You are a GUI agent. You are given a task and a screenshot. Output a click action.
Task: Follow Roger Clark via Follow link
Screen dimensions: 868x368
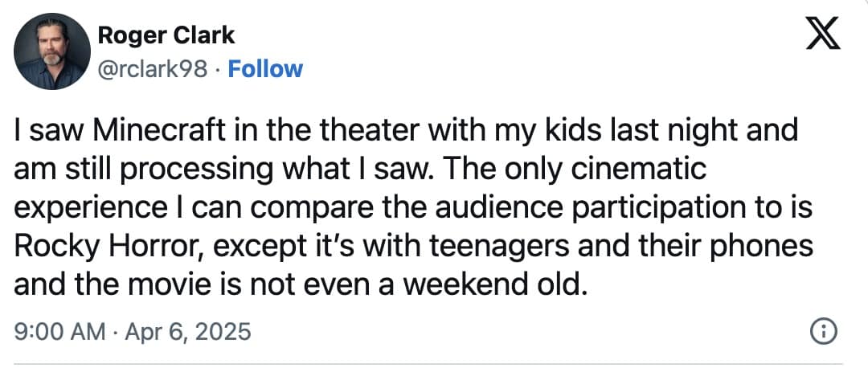[x=265, y=69]
